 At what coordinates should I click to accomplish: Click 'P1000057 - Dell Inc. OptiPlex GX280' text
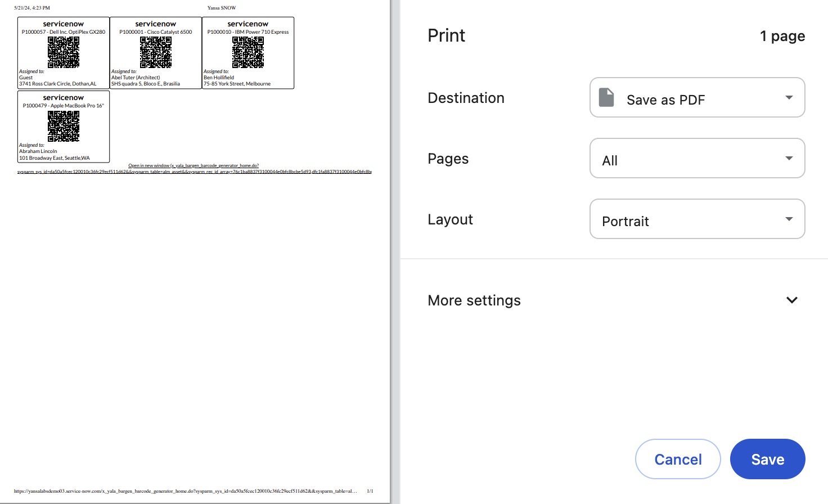[64, 32]
